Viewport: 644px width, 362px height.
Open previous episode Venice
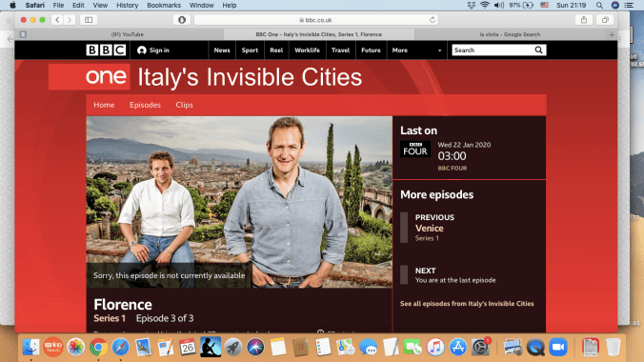(430, 229)
